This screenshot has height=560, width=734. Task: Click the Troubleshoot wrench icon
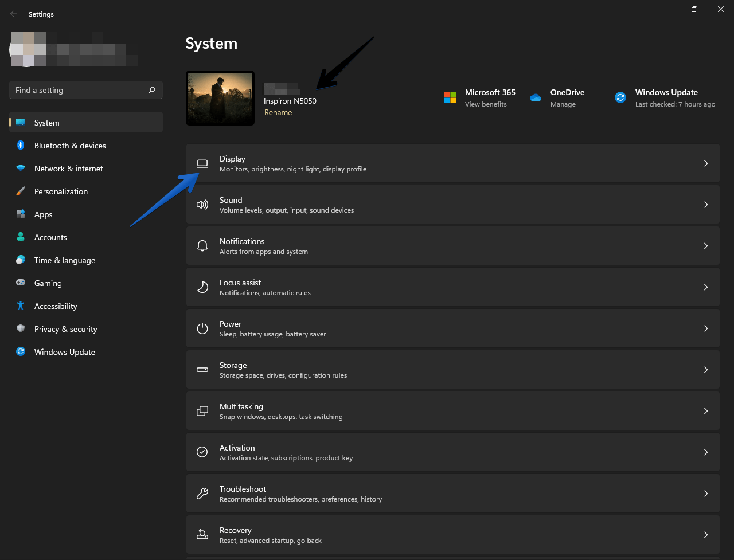click(x=202, y=494)
